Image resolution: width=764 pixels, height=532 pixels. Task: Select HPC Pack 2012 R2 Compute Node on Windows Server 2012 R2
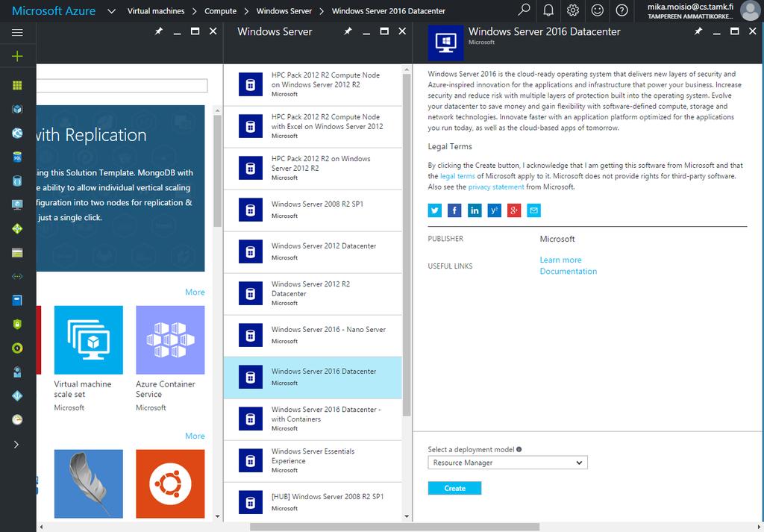tap(313, 84)
